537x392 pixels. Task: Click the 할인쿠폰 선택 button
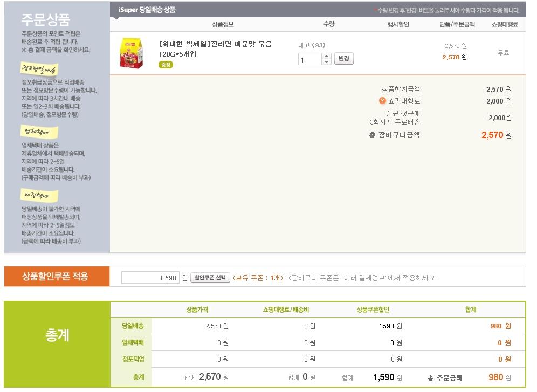point(210,278)
